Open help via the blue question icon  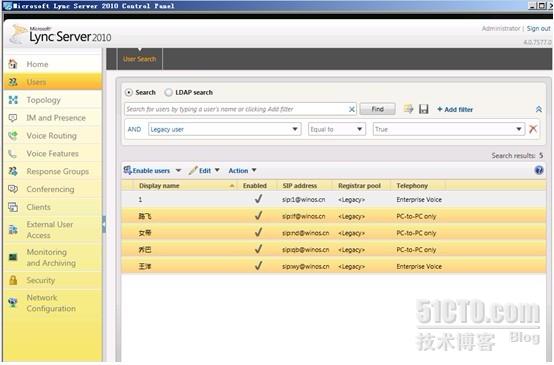[538, 170]
